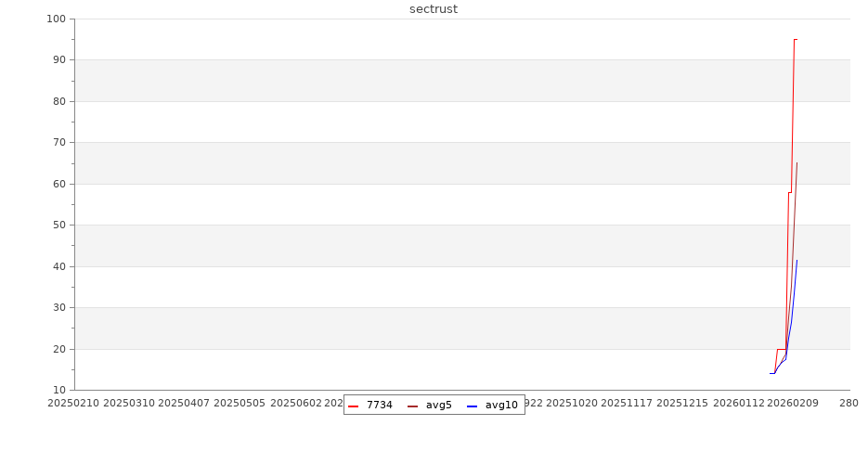Click the 100 y-axis label
Image resolution: width=868 pixels, height=464 pixels.
point(57,19)
